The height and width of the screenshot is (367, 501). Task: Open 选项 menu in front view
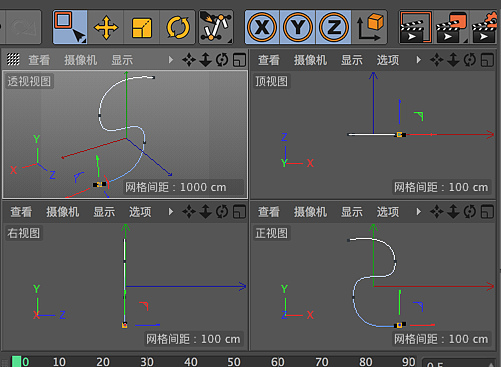pos(388,212)
